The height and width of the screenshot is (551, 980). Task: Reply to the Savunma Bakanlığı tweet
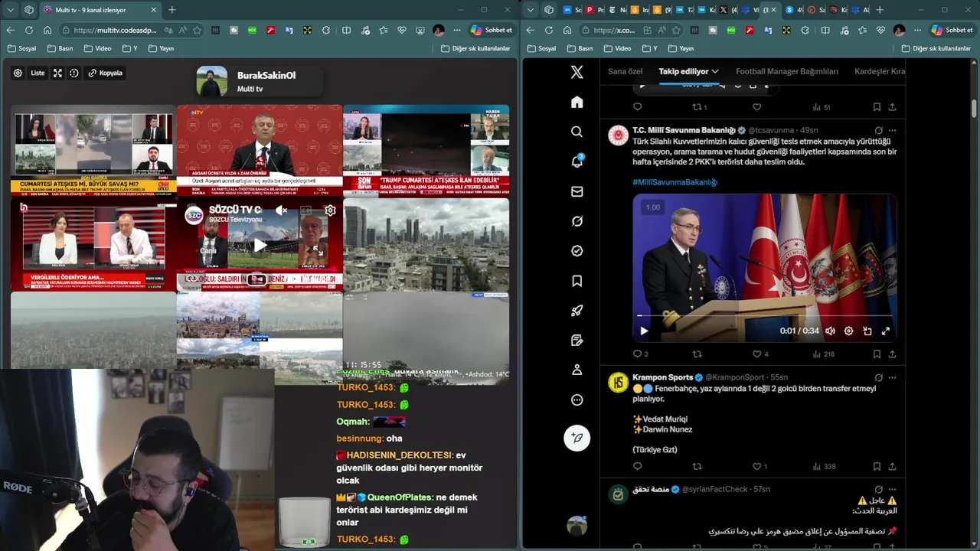point(637,354)
